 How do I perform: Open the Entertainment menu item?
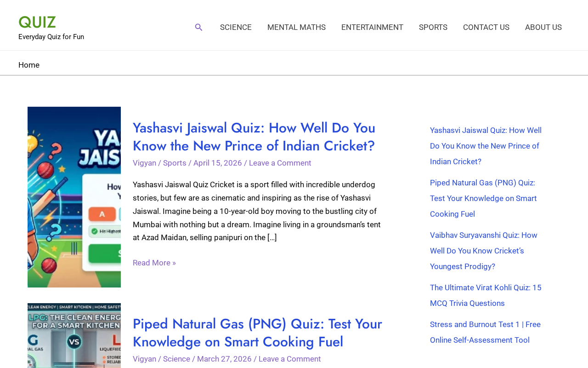coord(372,27)
